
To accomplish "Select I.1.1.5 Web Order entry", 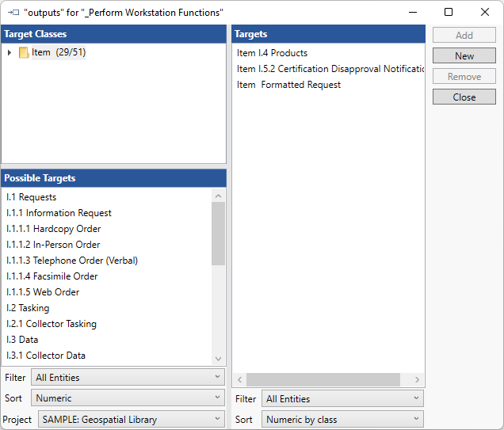I will pyautogui.click(x=43, y=292).
